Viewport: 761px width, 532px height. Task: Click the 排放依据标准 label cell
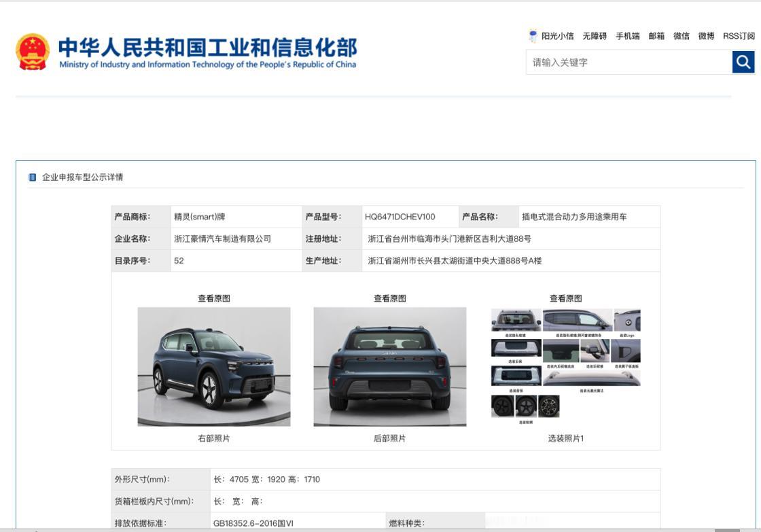[x=160, y=522]
